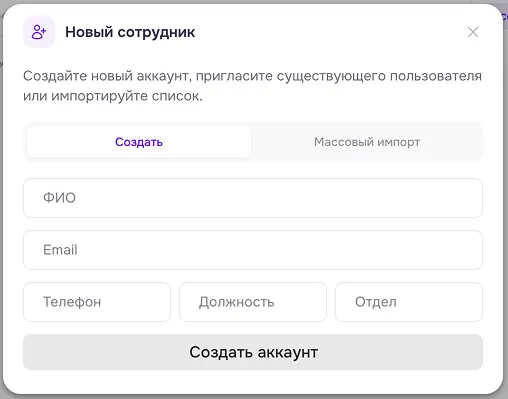Switch to the Создать tab
508x399 pixels.
[139, 142]
